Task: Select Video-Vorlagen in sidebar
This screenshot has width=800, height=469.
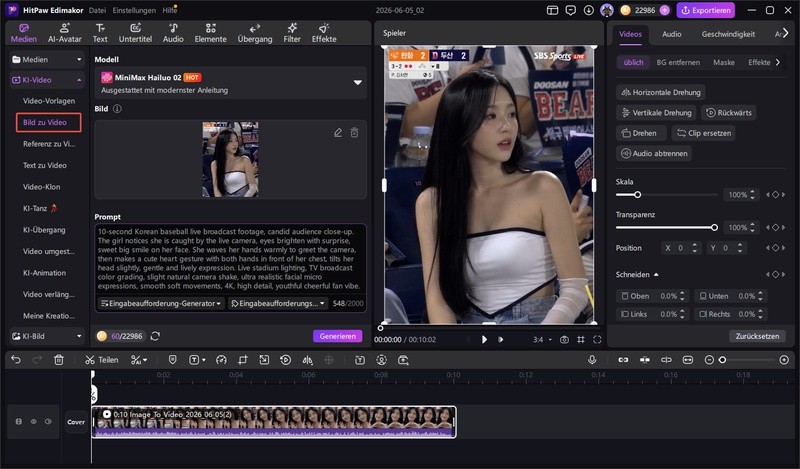Action: click(49, 101)
